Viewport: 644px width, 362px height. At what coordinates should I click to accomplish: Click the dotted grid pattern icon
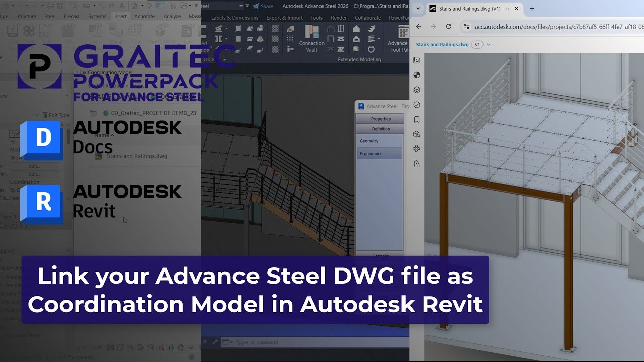tap(290, 38)
